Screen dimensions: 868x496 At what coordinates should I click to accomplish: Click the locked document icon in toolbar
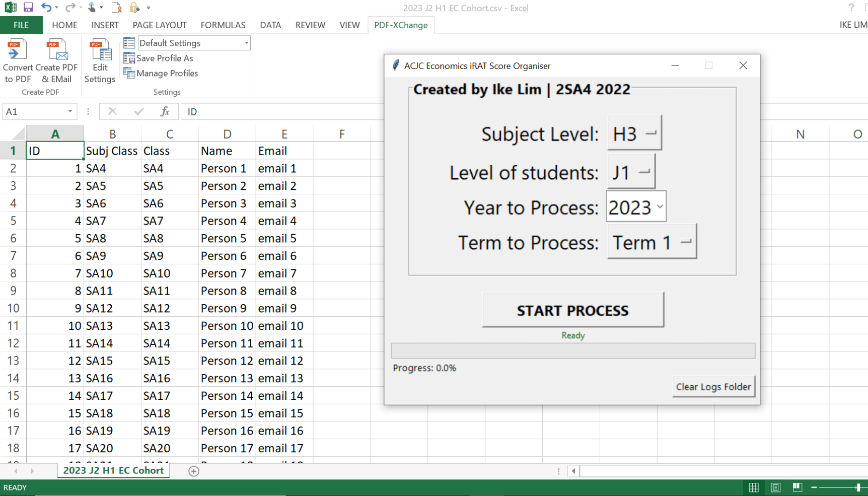(134, 8)
